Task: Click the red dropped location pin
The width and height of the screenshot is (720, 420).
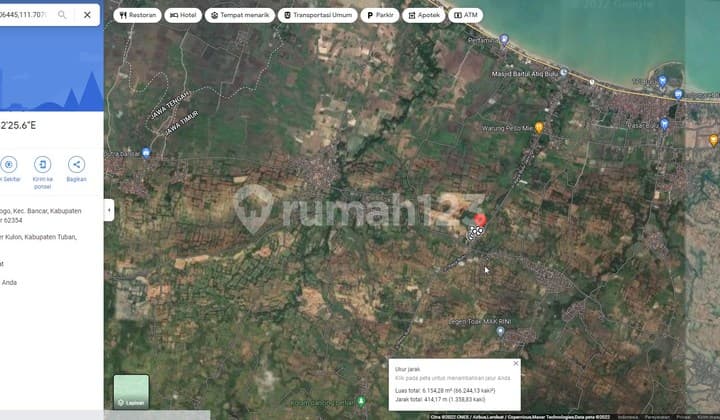Action: pos(480,220)
